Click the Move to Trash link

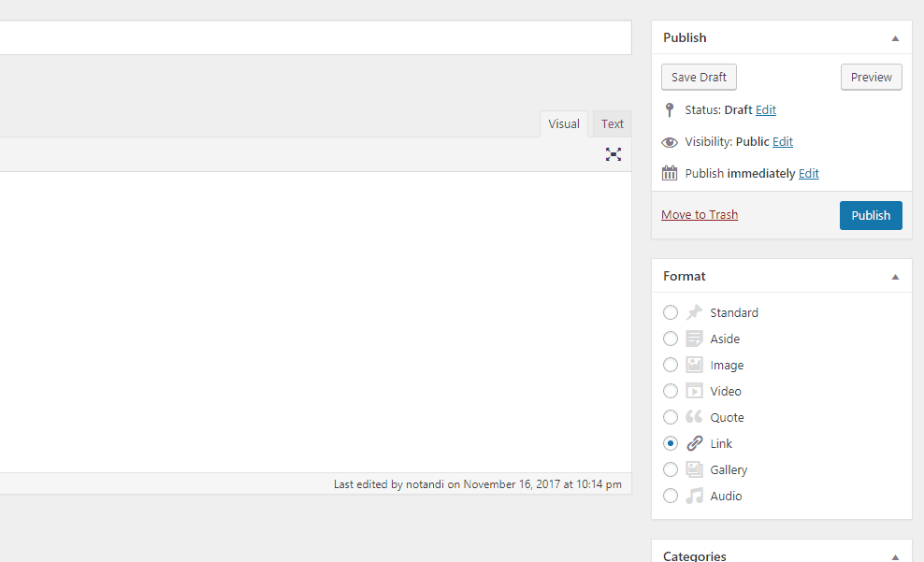coord(700,215)
